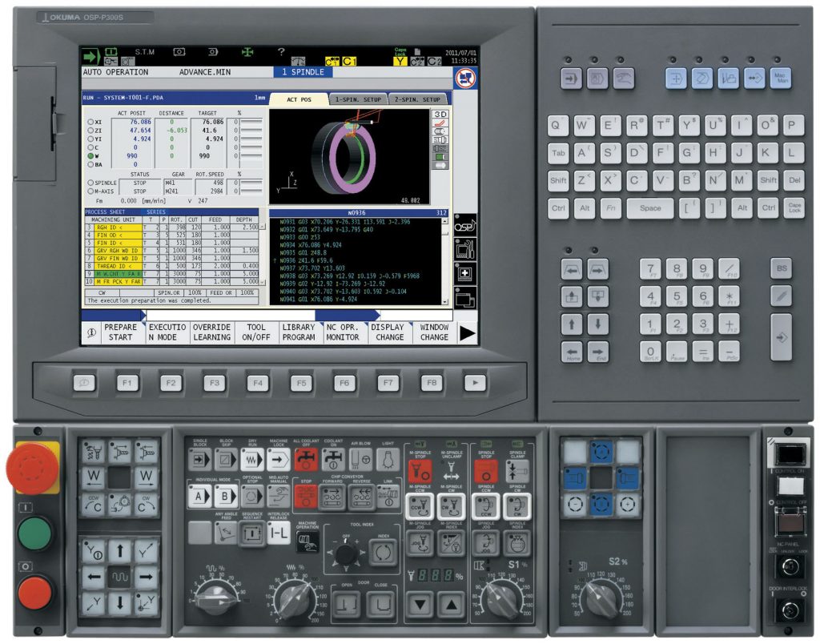Image resolution: width=820 pixels, height=644 pixels.
Task: Activate the Single Block key
Action: (x=199, y=460)
